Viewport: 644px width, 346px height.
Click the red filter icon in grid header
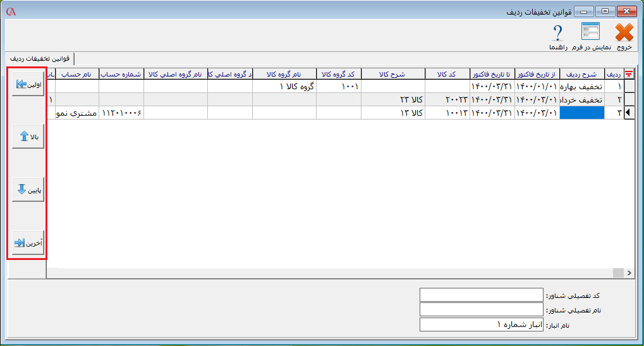click(629, 73)
